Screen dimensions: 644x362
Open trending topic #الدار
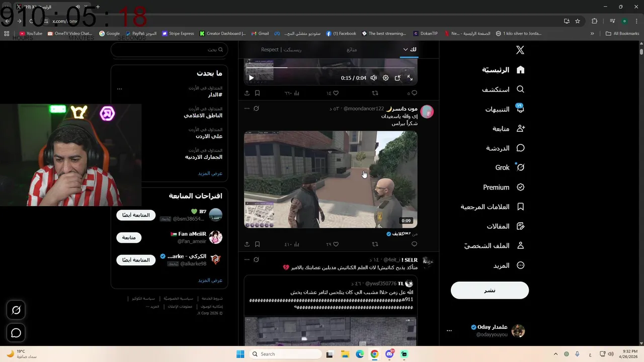215,95
